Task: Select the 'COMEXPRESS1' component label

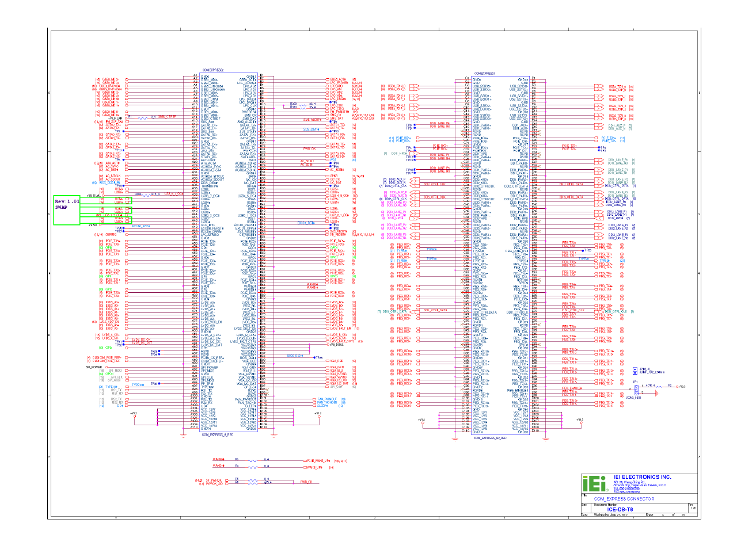Action: coord(485,74)
